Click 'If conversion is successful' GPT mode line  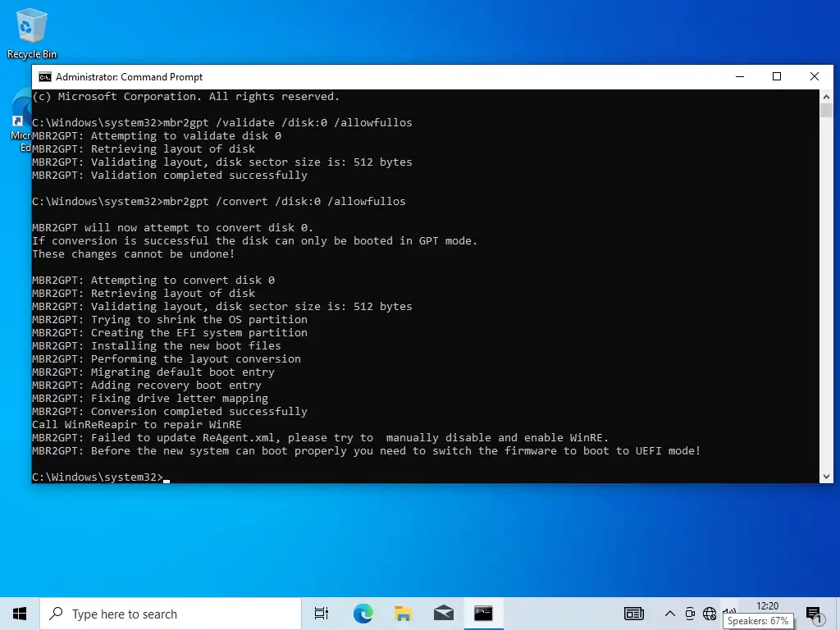(x=254, y=241)
